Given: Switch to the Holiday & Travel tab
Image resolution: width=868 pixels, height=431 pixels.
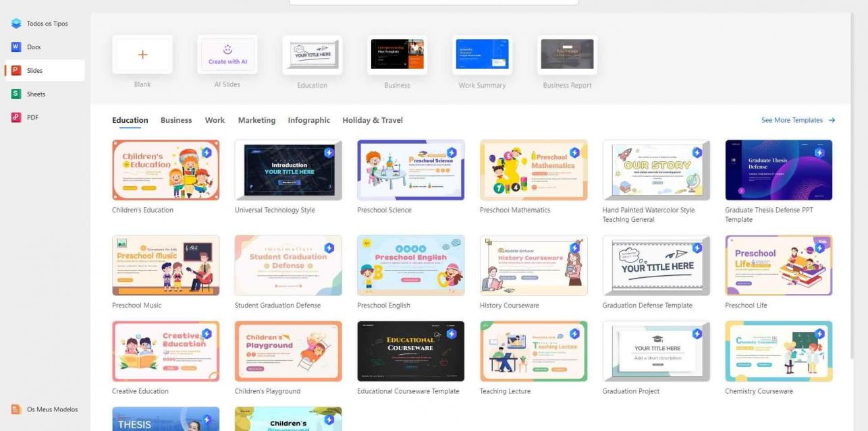Looking at the screenshot, I should [x=373, y=120].
